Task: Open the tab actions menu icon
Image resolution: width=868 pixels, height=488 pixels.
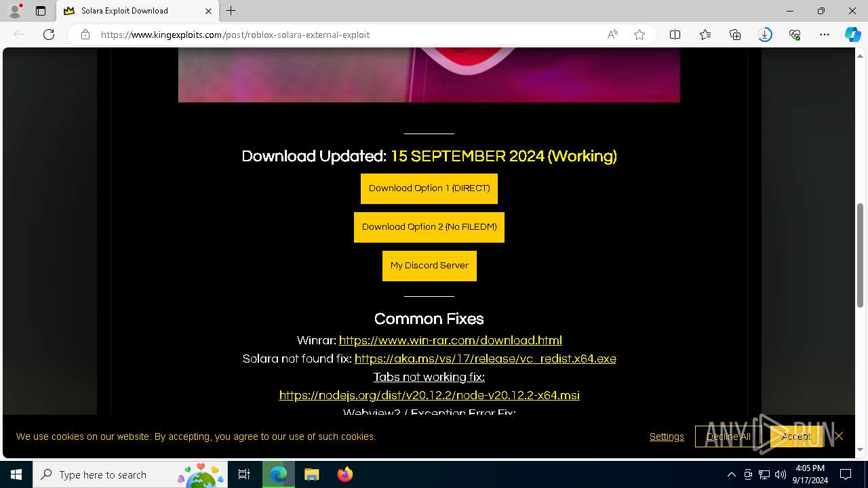Action: coord(41,11)
